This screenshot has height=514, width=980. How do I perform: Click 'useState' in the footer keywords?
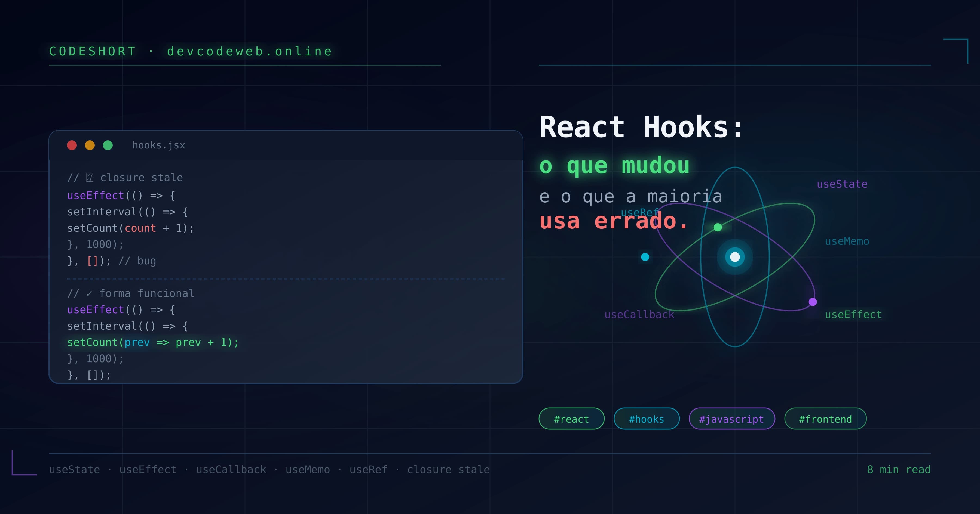(75, 469)
